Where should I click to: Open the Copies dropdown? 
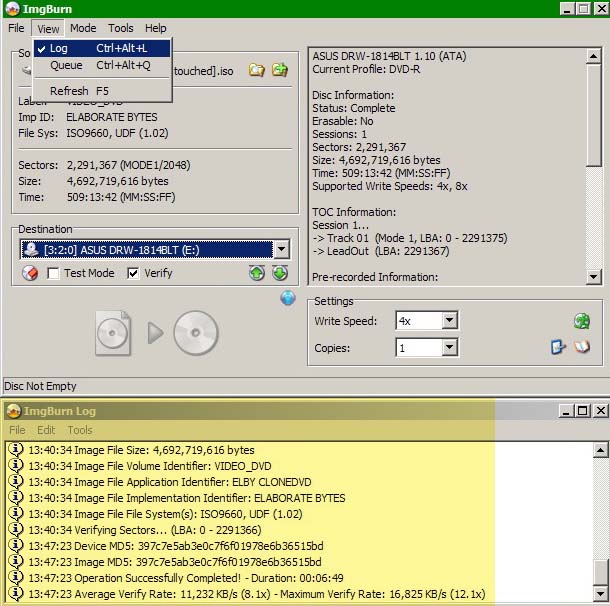tap(450, 347)
